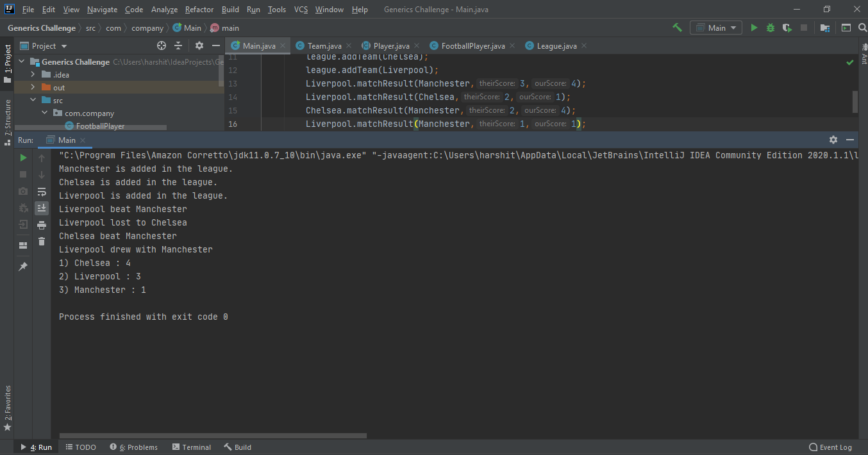Close the Player.java editor tab
868x455 pixels.
[417, 46]
